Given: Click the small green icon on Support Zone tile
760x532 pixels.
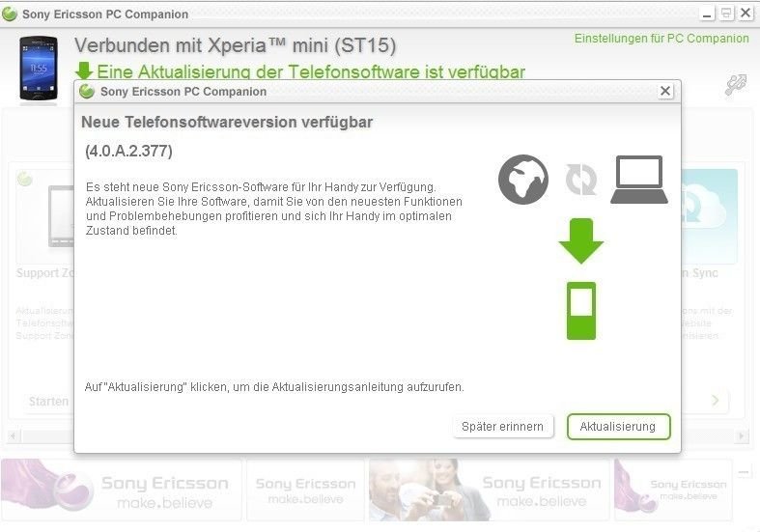Looking at the screenshot, I should tap(25, 179).
